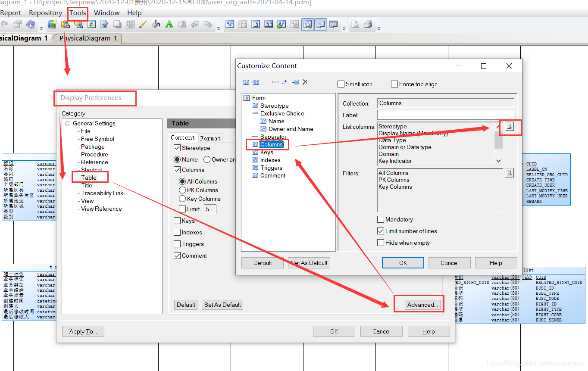Screen dimensions: 588x371
Task: Select the Find Objects binoculars icon
Action: point(78,24)
